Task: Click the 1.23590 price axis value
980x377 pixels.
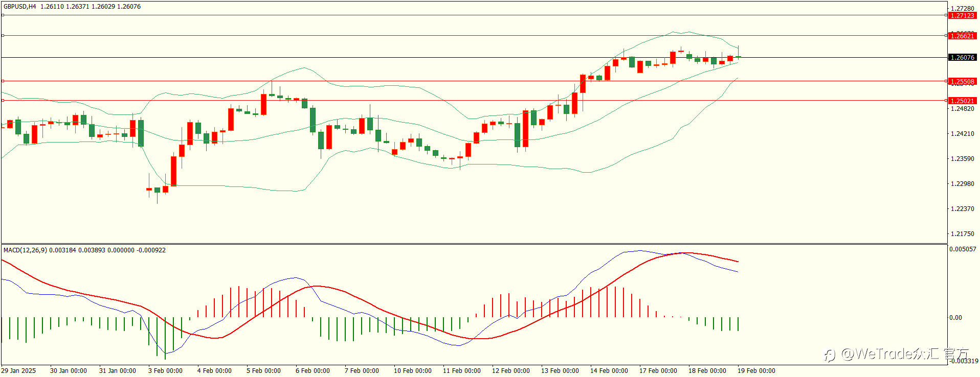Action: click(962, 159)
